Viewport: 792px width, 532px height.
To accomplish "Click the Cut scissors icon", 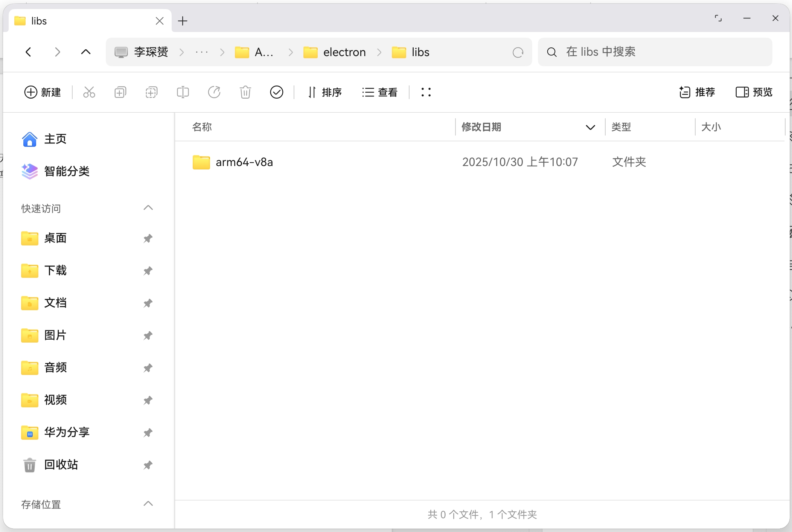I will (89, 92).
